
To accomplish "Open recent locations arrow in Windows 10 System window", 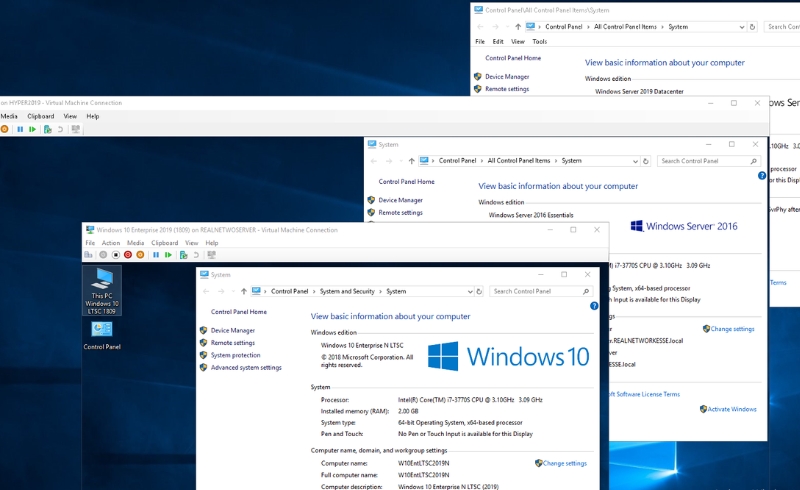I will point(233,291).
